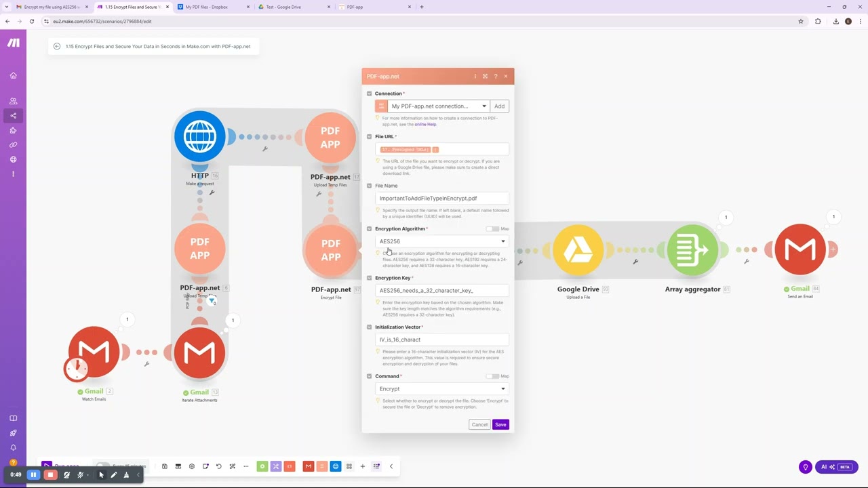Enable Map toggle for Encryption Algorithm
The height and width of the screenshot is (488, 868).
click(492, 229)
